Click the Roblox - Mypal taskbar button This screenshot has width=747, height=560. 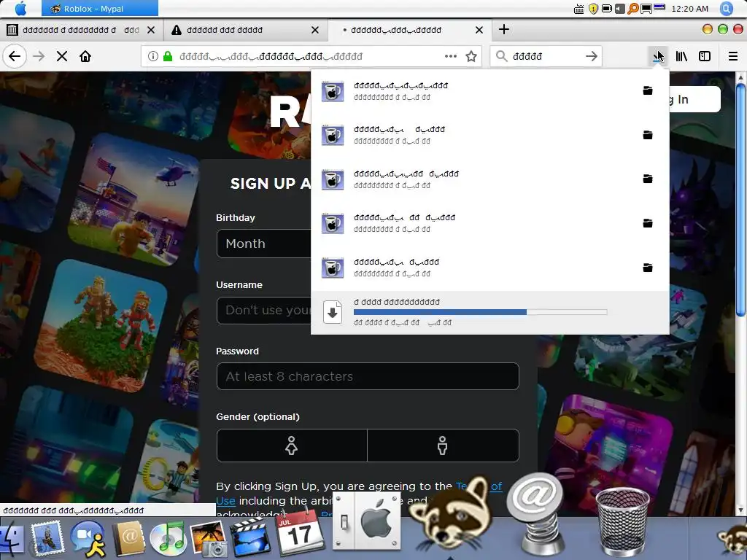coord(99,9)
